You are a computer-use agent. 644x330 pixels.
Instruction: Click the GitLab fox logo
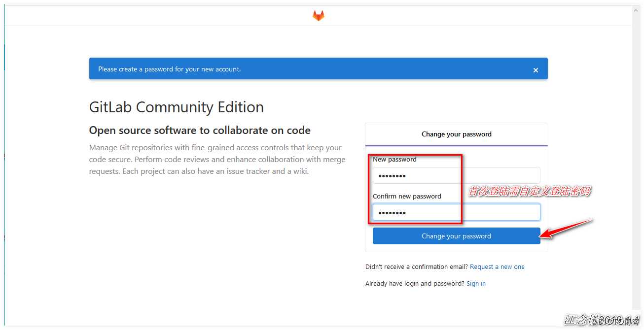pyautogui.click(x=319, y=16)
